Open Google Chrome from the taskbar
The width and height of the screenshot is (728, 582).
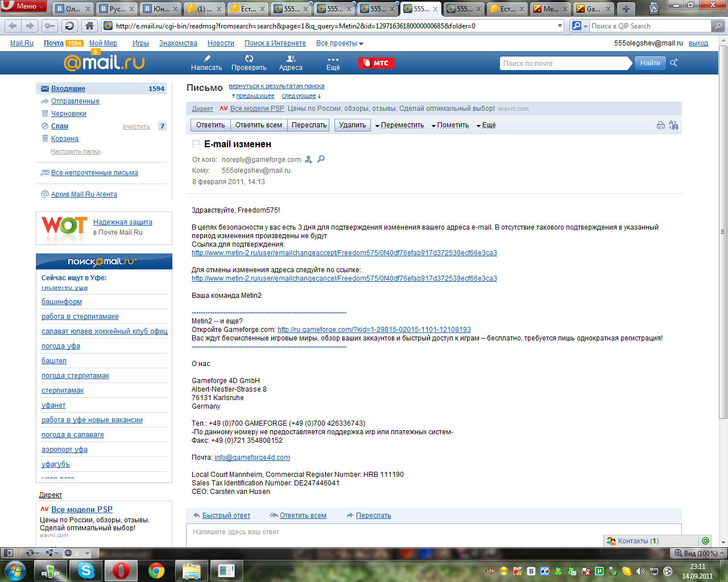pos(156,570)
